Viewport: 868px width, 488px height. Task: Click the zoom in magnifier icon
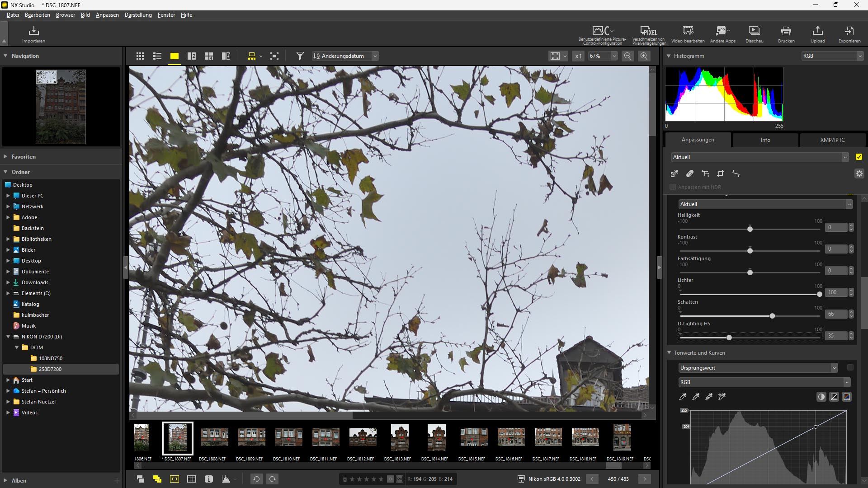coord(644,56)
